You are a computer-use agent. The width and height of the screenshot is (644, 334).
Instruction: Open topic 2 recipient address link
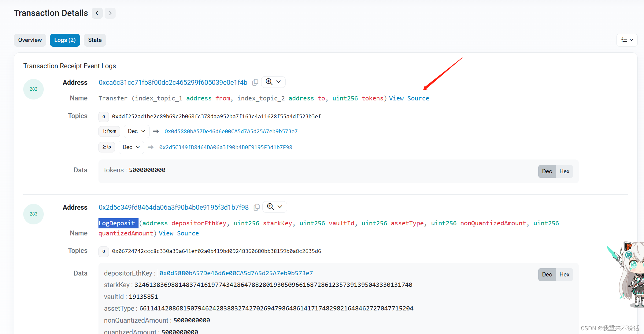[x=226, y=147]
